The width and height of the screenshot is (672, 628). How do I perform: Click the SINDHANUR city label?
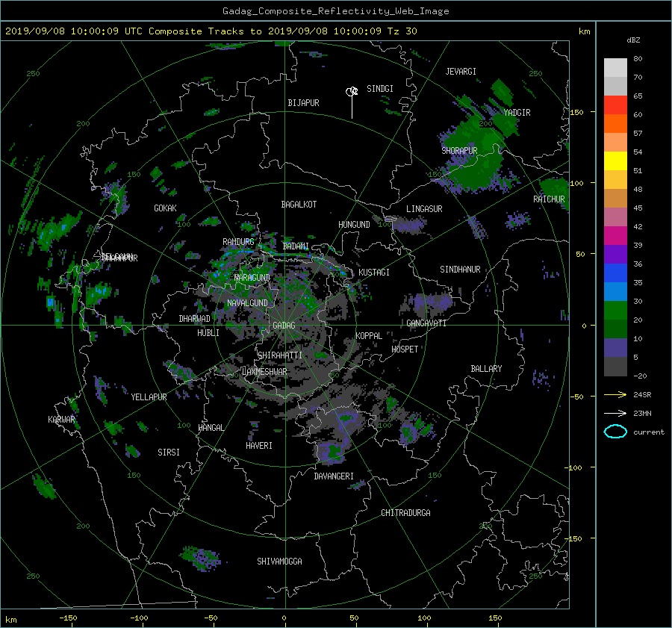[x=460, y=270]
